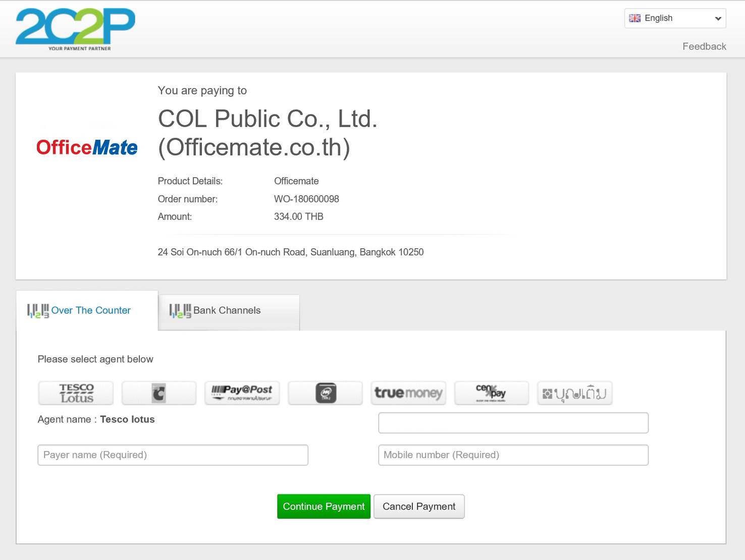This screenshot has width=745, height=560.
Task: Select the Pay@Post agent
Action: tap(242, 393)
